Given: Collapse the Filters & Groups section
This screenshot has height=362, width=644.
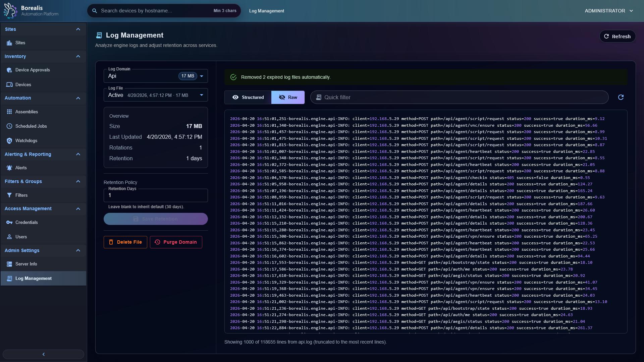Looking at the screenshot, I should pos(78,181).
